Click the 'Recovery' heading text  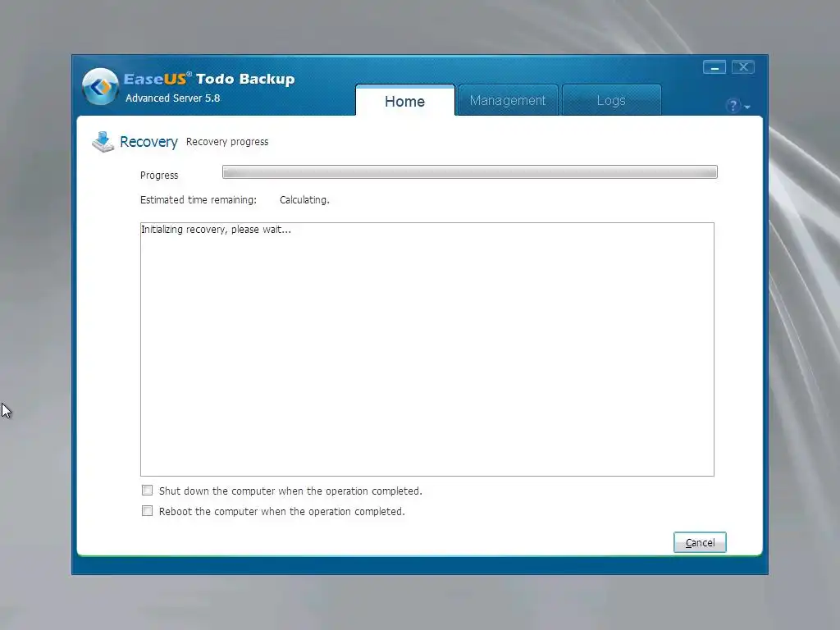148,142
